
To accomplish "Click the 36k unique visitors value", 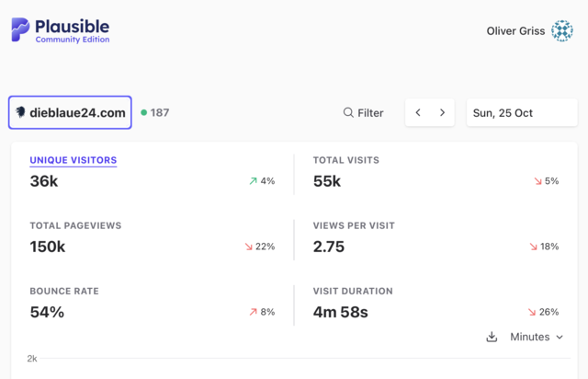I will pos(44,181).
